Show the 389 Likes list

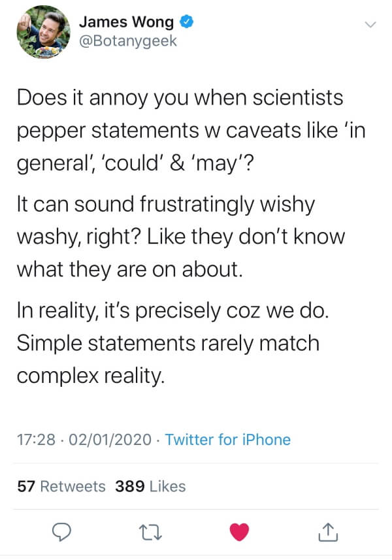click(x=150, y=486)
